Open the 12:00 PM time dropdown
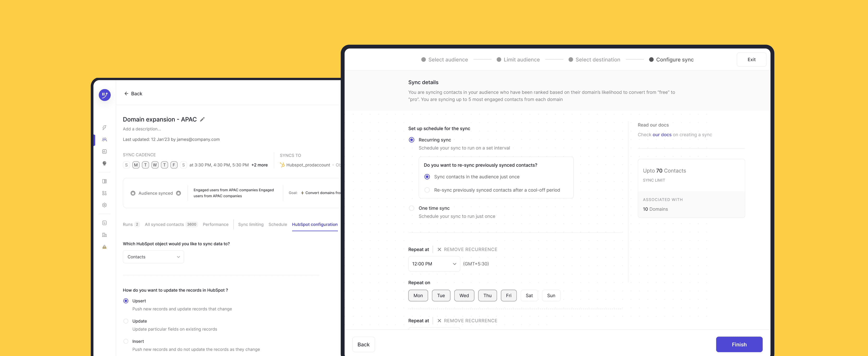The height and width of the screenshot is (356, 868). pos(434,264)
